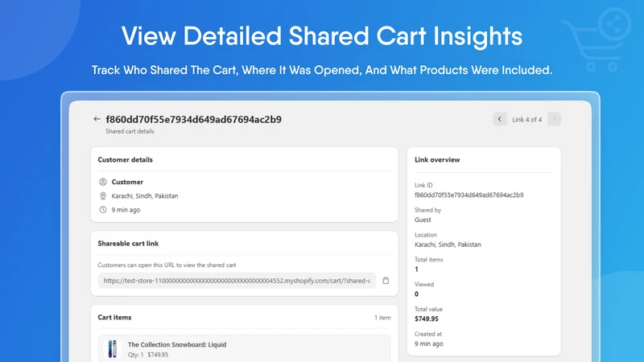Select the shareable cart URL field
This screenshot has height=362, width=644.
pyautogui.click(x=237, y=281)
